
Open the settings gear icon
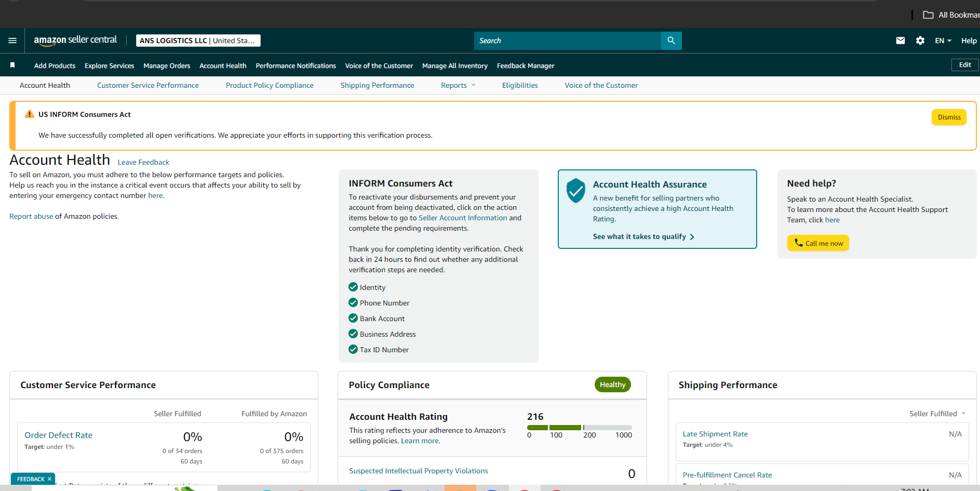point(920,41)
